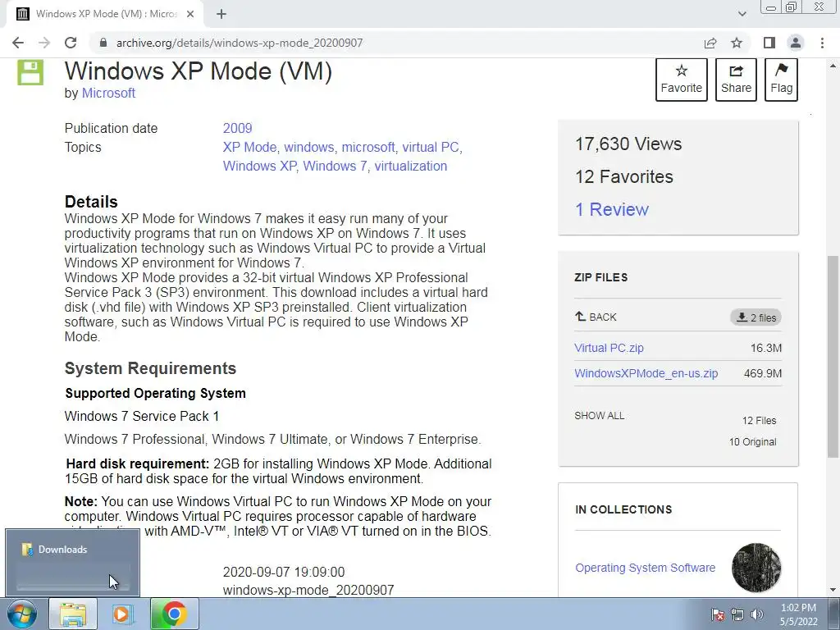This screenshot has width=840, height=630.
Task: Open the Windows XP topic link
Action: click(259, 166)
